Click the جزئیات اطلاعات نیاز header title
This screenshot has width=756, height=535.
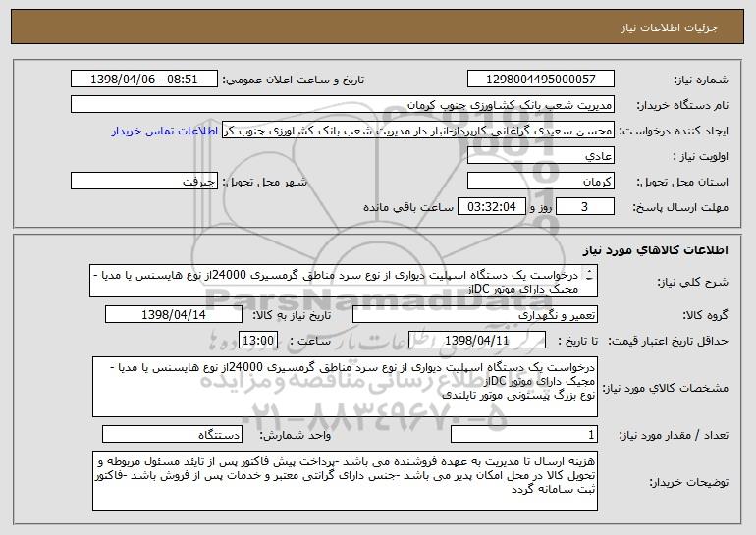coord(669,27)
